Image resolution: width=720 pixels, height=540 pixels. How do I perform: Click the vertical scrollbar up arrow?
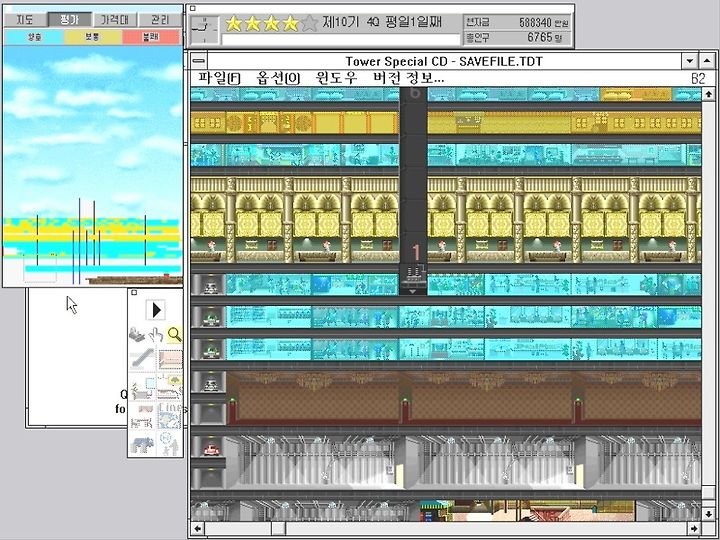click(708, 95)
